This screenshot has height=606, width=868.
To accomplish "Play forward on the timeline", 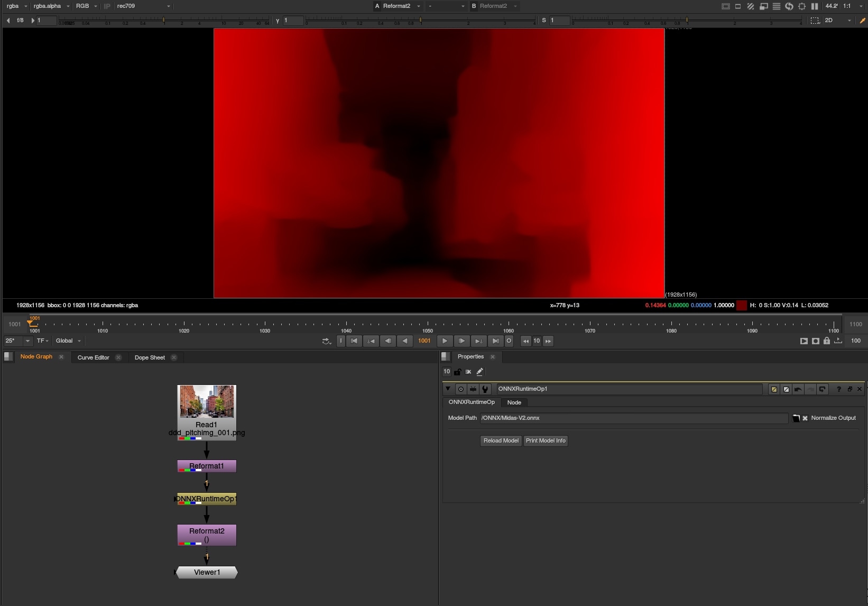I will pos(445,341).
